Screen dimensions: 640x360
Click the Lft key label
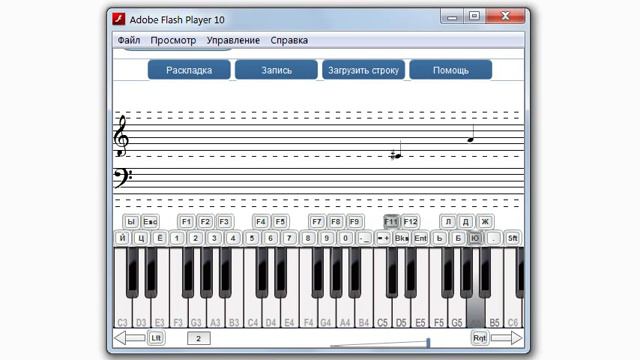[156, 338]
